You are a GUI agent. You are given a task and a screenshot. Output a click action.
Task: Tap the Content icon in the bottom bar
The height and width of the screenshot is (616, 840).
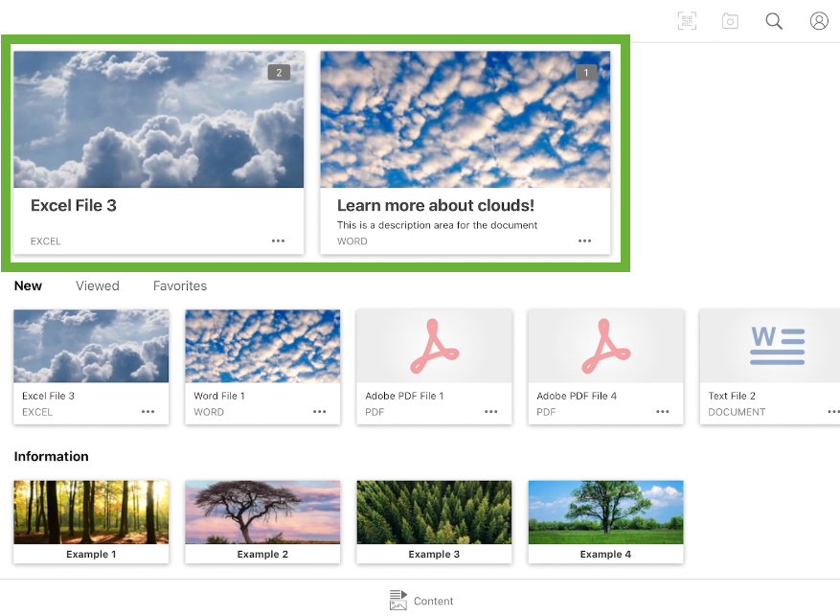[x=397, y=600]
